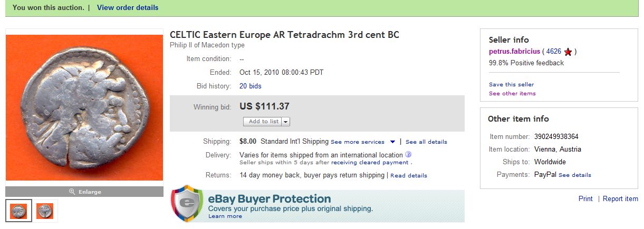Image resolution: width=644 pixels, height=229 pixels.
Task: Click the Report item link
Action: click(620, 199)
